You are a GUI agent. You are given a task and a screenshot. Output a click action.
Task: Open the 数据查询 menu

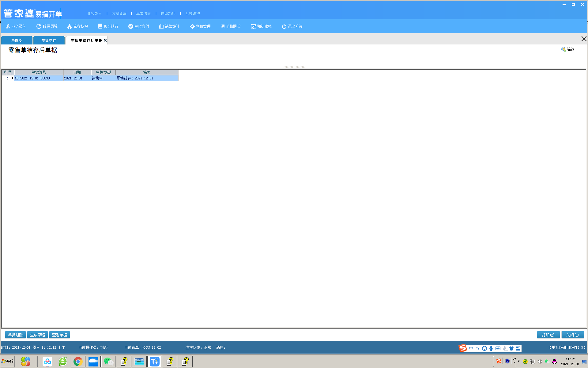click(119, 13)
